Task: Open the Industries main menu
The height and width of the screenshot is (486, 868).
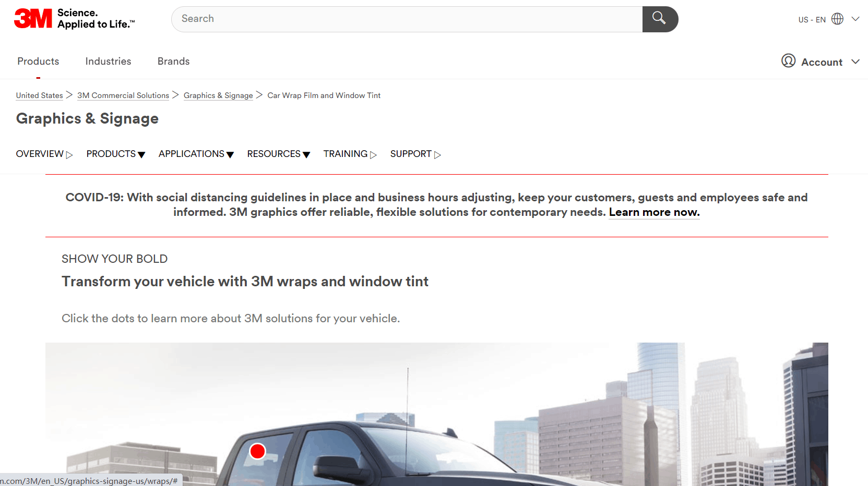Action: tap(108, 62)
